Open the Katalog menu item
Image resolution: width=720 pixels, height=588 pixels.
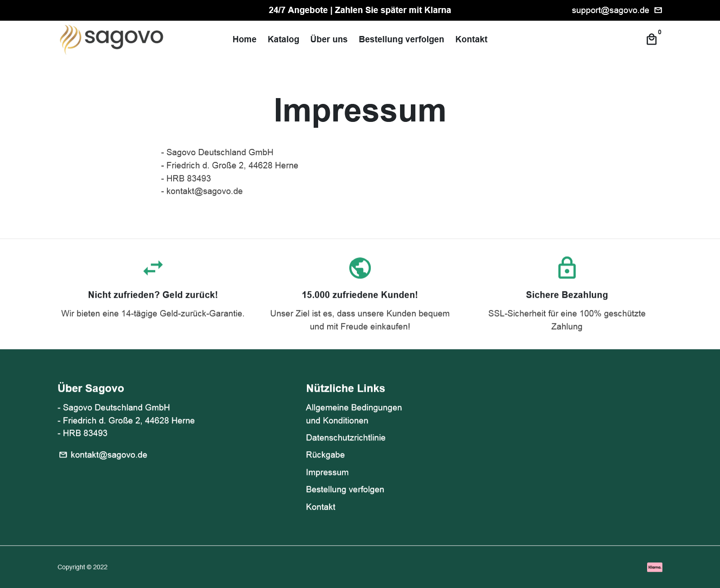click(283, 39)
